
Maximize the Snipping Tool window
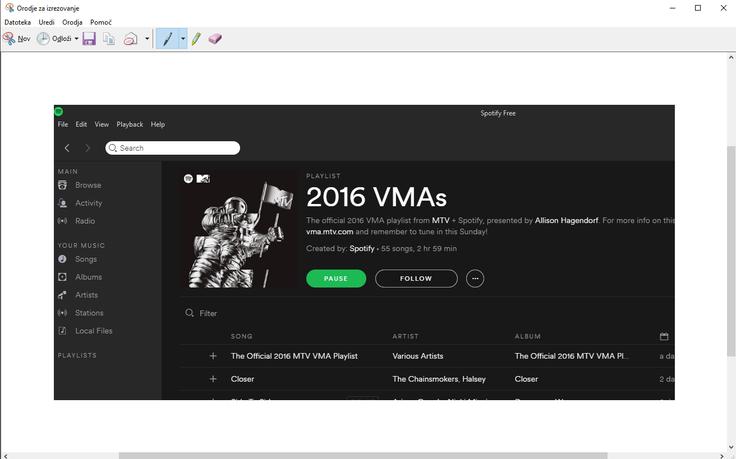(698, 8)
